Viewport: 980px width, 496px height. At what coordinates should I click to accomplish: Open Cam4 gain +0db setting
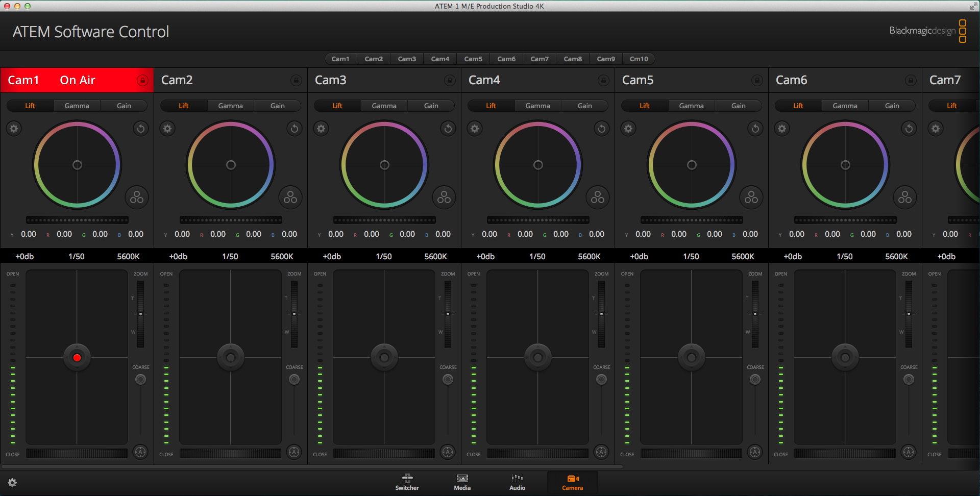(485, 256)
